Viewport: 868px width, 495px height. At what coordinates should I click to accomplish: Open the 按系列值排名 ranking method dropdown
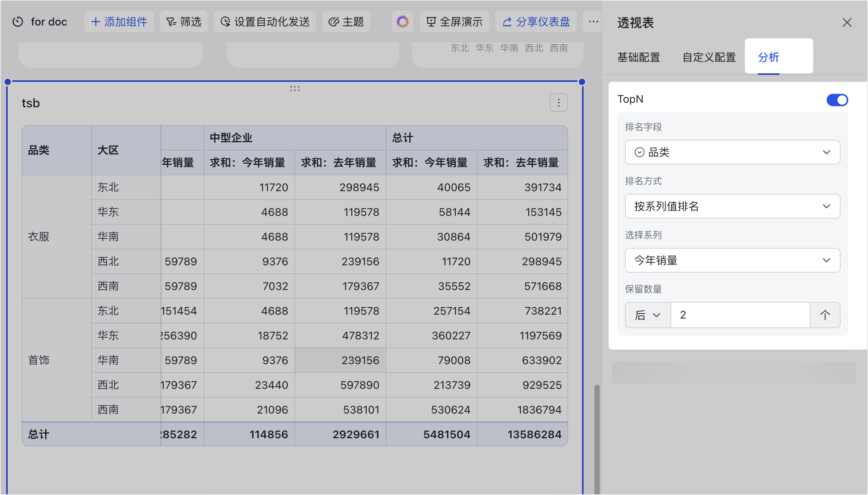(x=732, y=206)
